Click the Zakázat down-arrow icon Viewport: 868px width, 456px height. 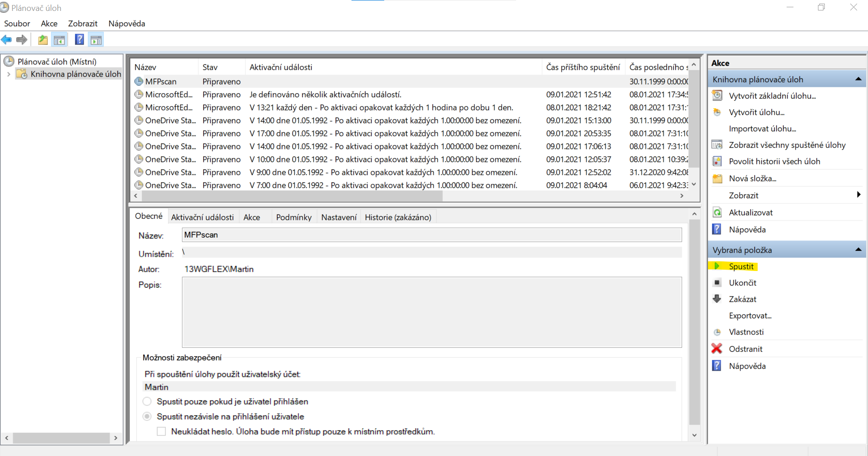717,299
